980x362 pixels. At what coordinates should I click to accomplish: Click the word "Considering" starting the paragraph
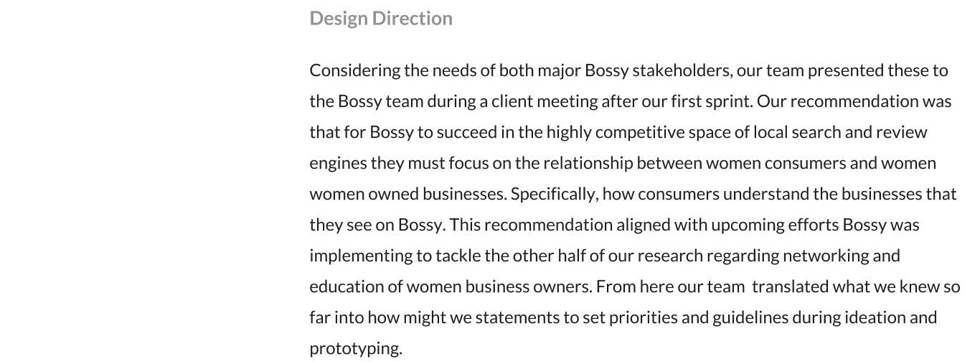coord(355,71)
